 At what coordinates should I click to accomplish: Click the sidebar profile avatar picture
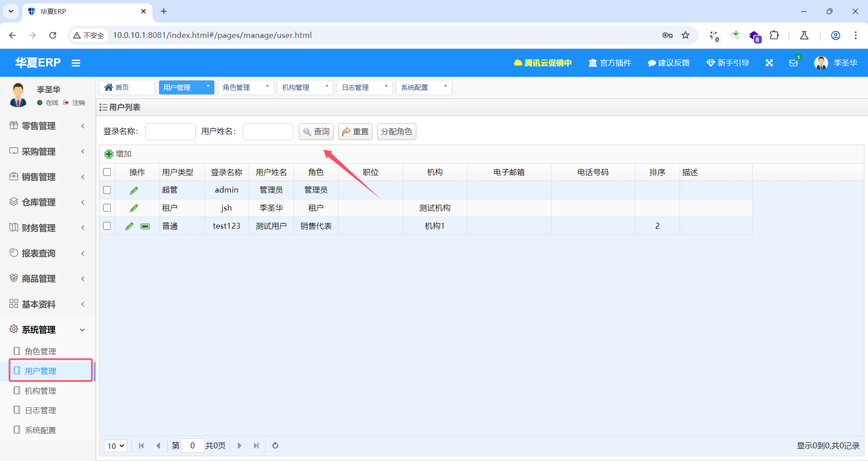pyautogui.click(x=18, y=95)
